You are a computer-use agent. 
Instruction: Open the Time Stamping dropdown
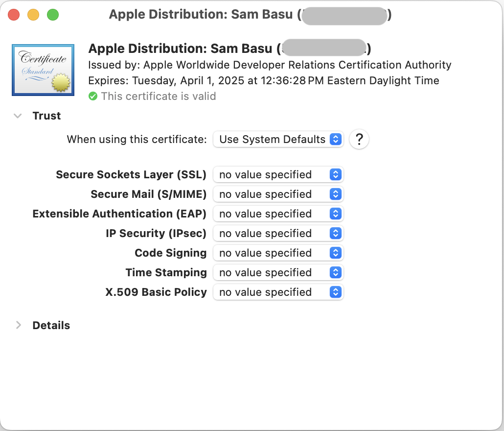pos(278,273)
